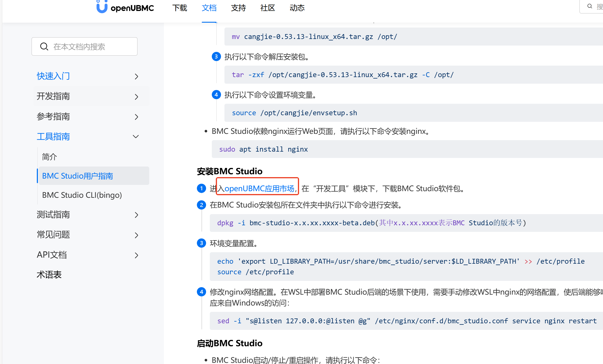Click step number 4 badge for nginx network config

pyautogui.click(x=201, y=291)
